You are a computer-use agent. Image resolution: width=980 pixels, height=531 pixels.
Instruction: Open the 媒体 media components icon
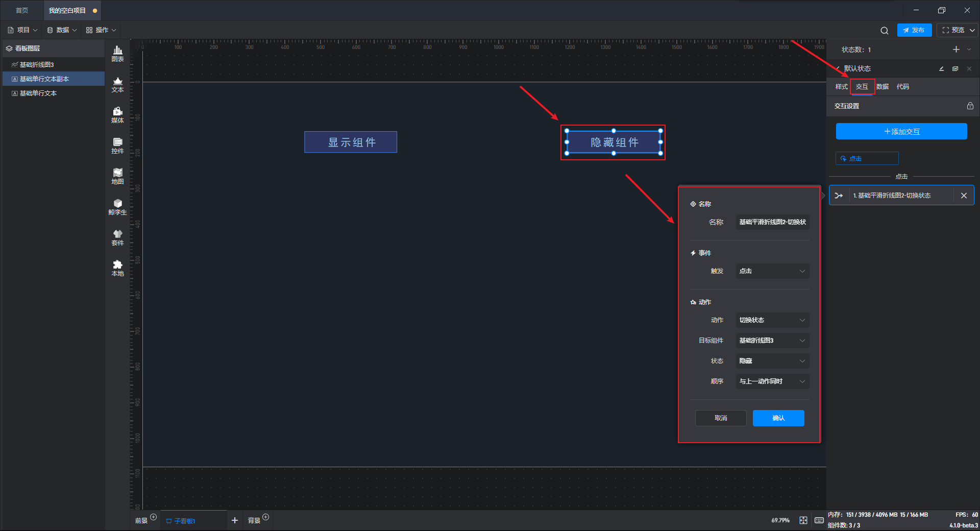[117, 115]
